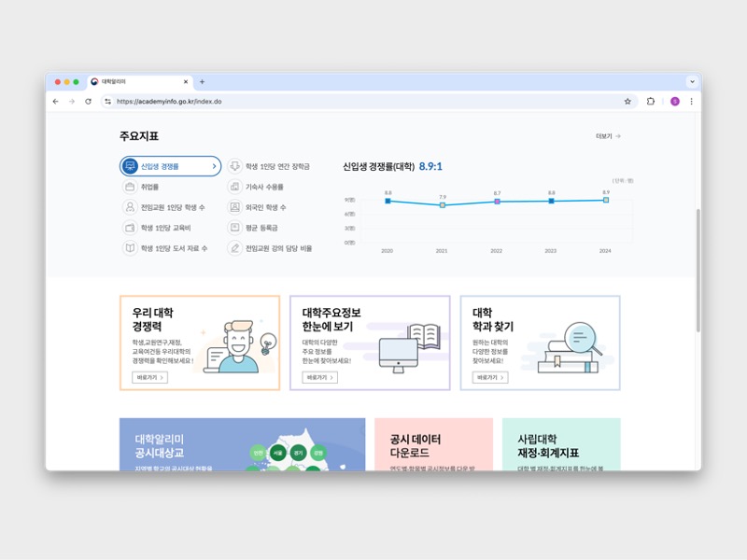The image size is (747, 560).
Task: Click 바로가기 under 대학주요정보 한눈에 보기
Action: [320, 378]
